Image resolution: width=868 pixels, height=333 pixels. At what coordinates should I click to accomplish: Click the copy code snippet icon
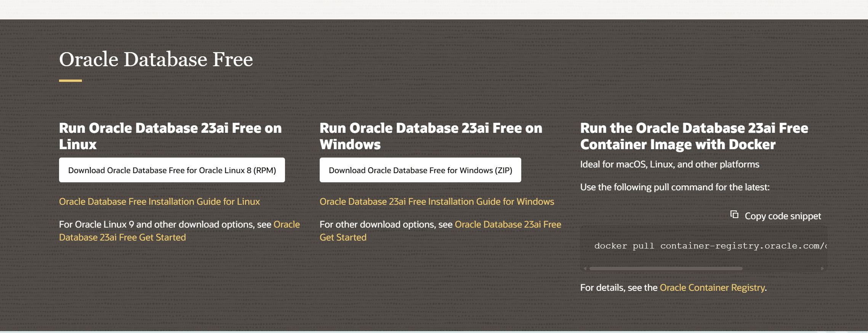[x=734, y=215]
